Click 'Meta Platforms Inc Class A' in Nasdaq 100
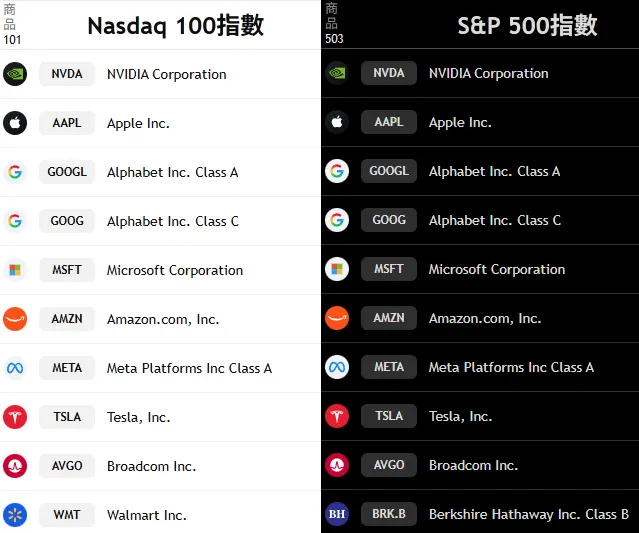Image resolution: width=639 pixels, height=533 pixels. click(x=189, y=368)
